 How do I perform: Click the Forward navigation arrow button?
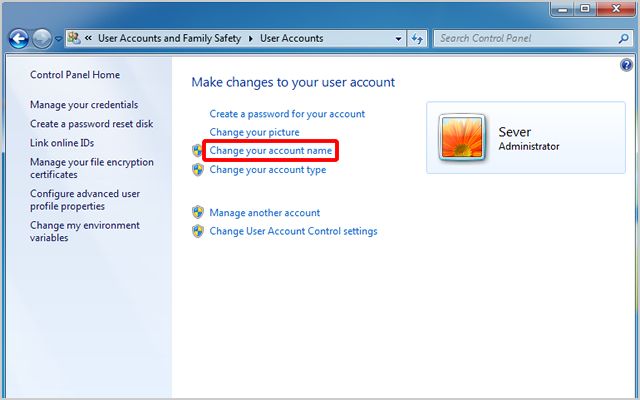(42, 39)
